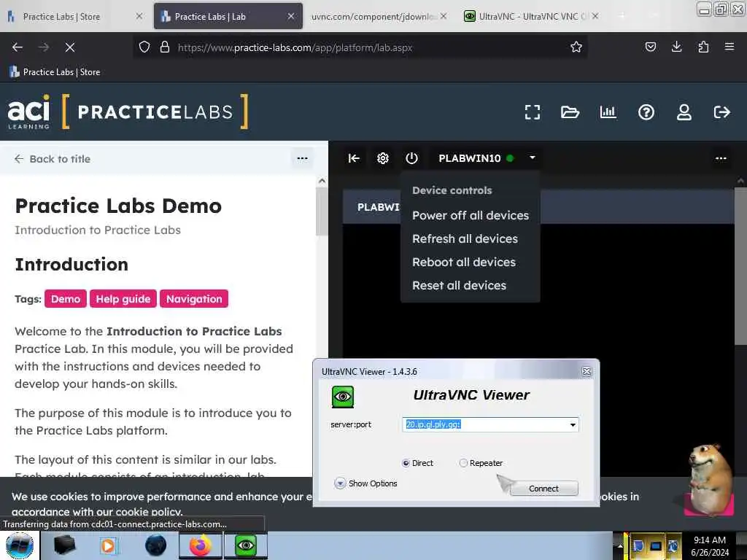Open the Practice Labs folder icon
This screenshot has height=560, width=747.
tap(570, 112)
